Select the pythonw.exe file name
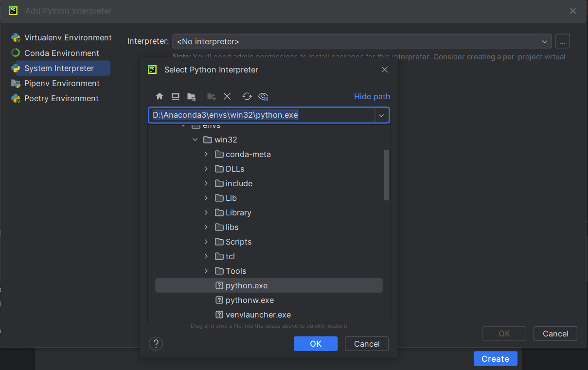Image resolution: width=588 pixels, height=370 pixels. [249, 300]
